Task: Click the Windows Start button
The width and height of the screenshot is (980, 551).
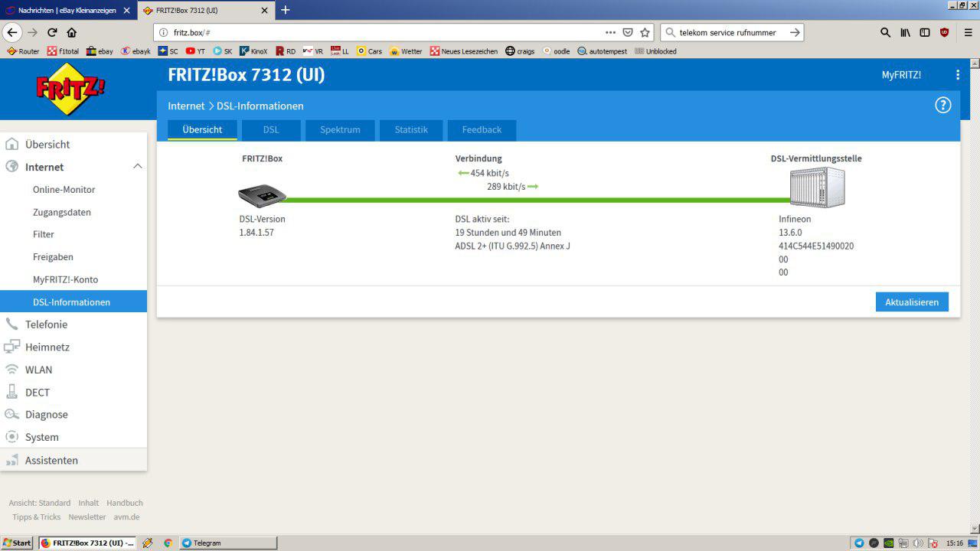Action: coord(17,543)
